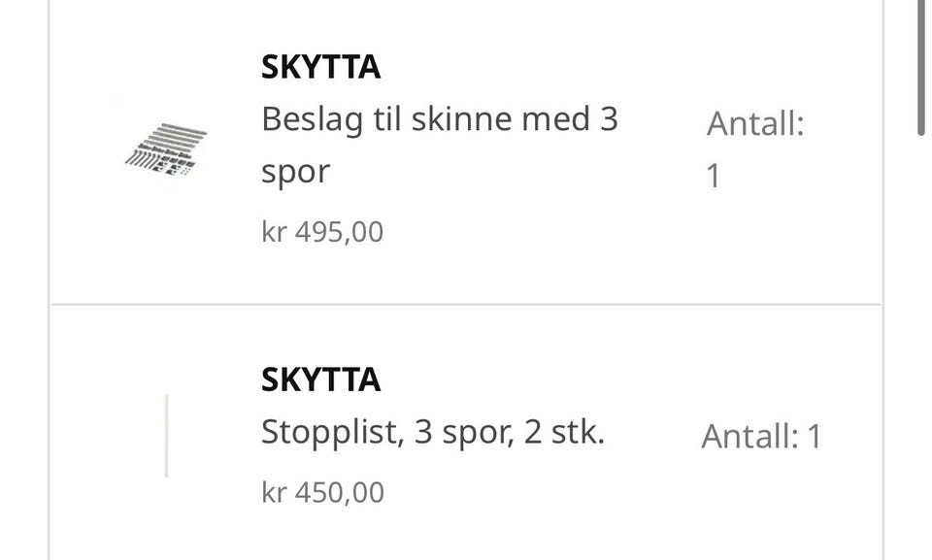Click the SKYTTA heading above Beslag description
The width and height of the screenshot is (932, 560).
(x=320, y=67)
